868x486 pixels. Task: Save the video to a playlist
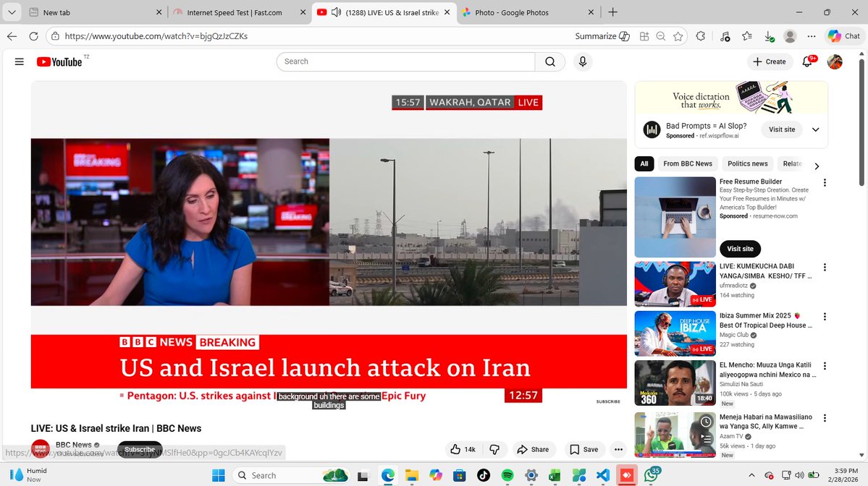click(584, 450)
